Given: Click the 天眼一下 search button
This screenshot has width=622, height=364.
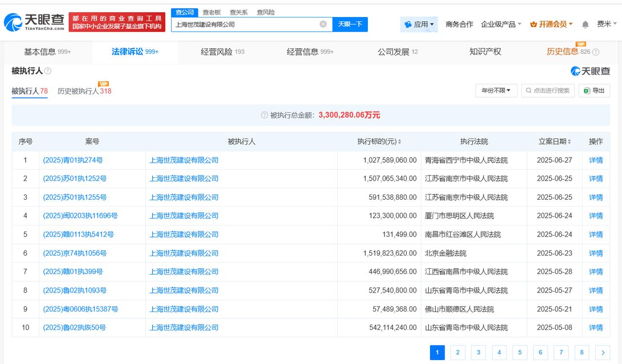Looking at the screenshot, I should [x=350, y=24].
